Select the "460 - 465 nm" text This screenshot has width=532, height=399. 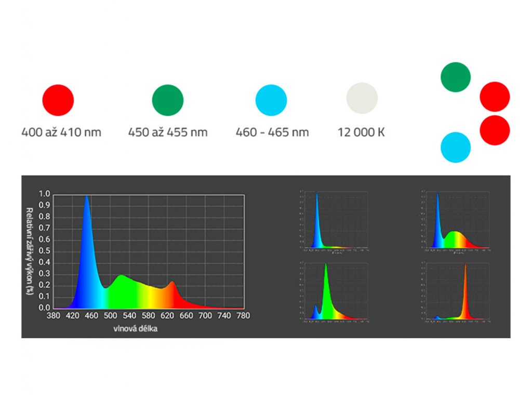(272, 132)
